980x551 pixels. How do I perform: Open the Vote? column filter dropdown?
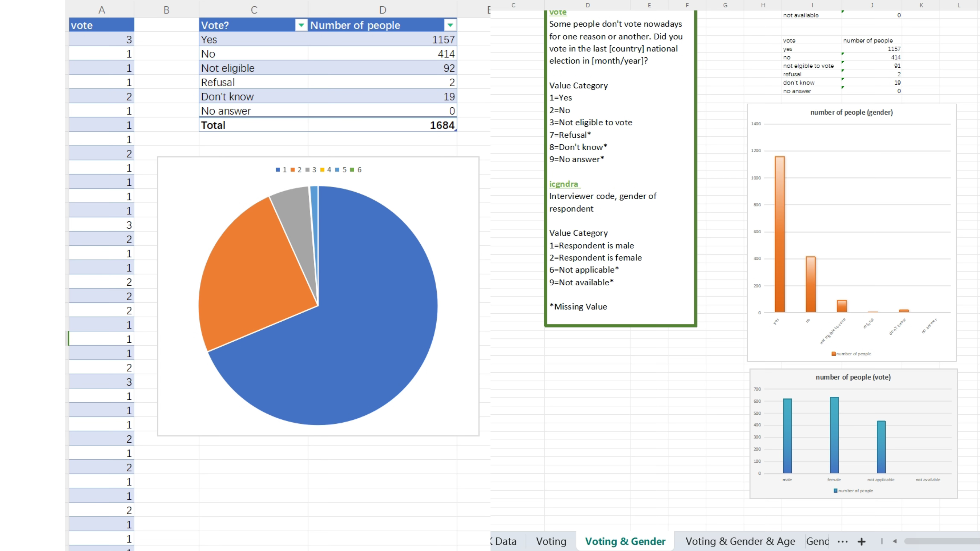tap(301, 25)
